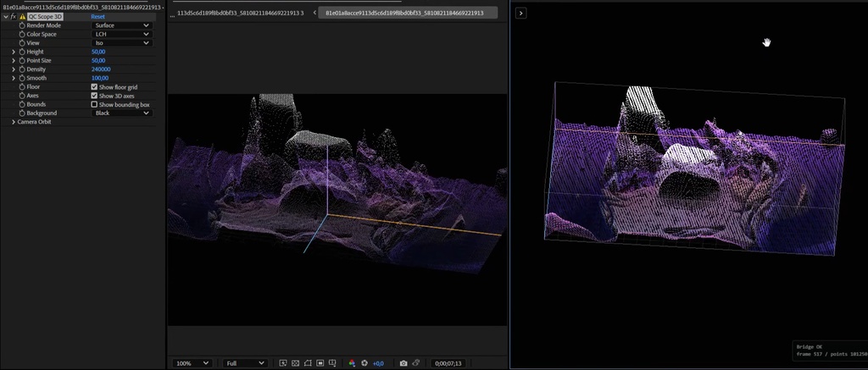Open the Render Mode Surface dropdown

pyautogui.click(x=121, y=25)
